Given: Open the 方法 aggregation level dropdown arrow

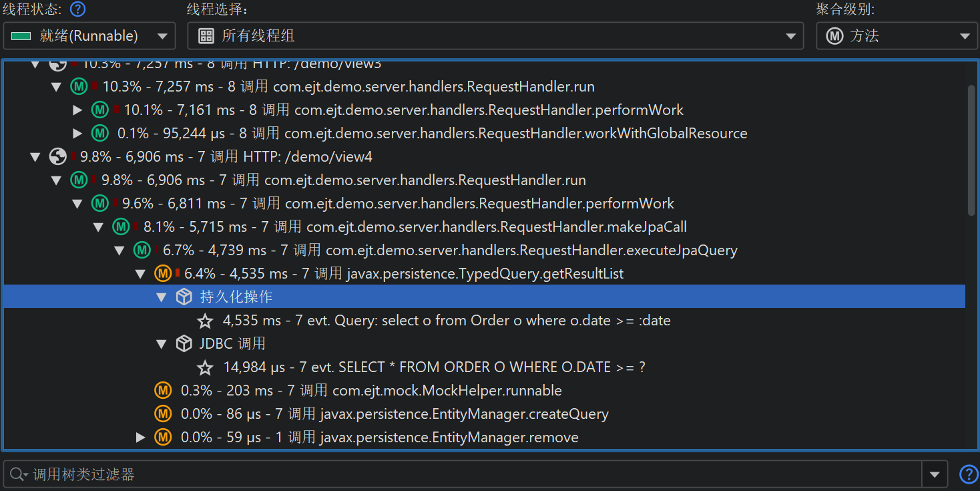Looking at the screenshot, I should click(964, 36).
